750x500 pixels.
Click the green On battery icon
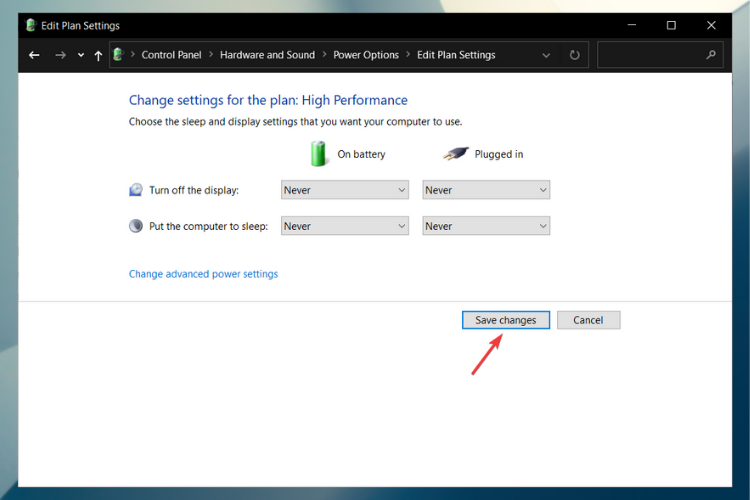pyautogui.click(x=318, y=154)
